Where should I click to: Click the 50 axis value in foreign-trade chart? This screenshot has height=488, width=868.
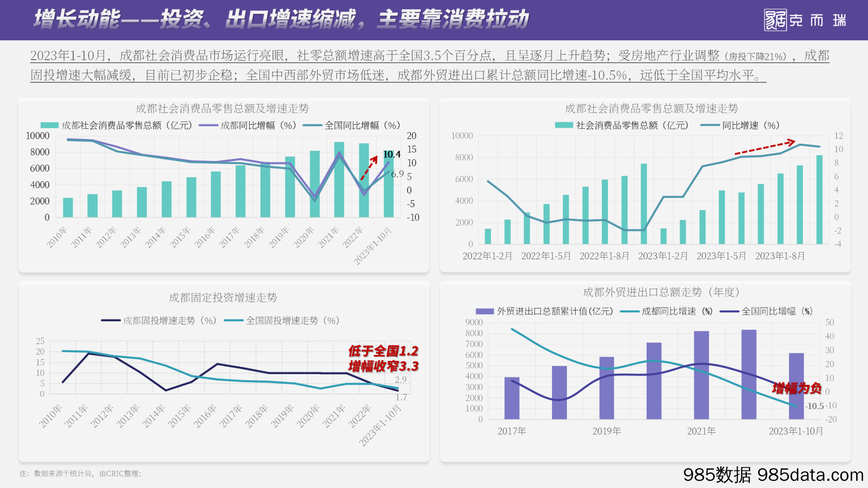click(x=830, y=322)
